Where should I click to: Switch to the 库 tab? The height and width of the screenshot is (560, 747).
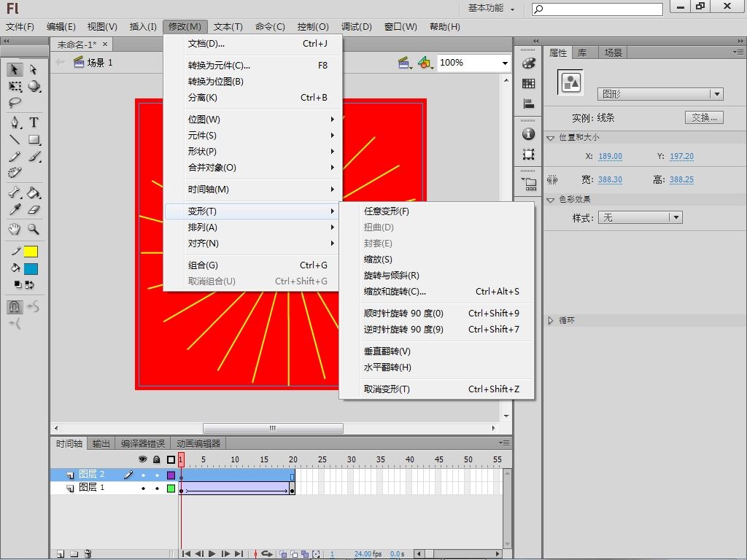coord(582,52)
